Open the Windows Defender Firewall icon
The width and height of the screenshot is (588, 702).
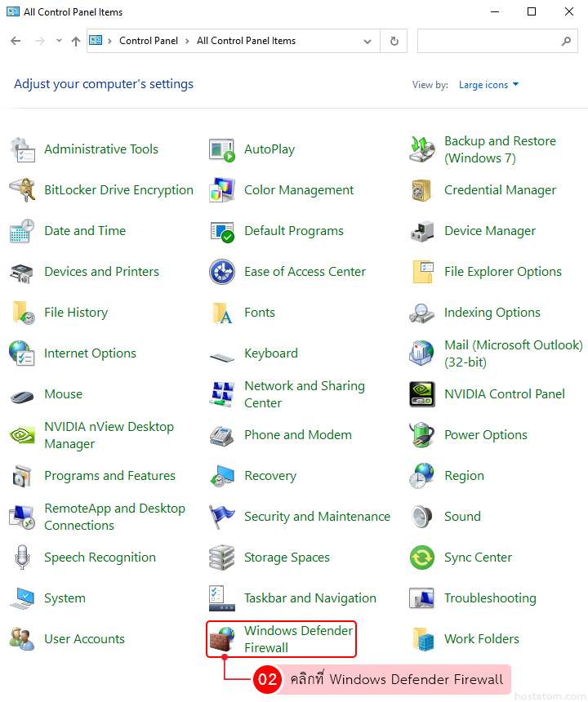[x=222, y=639]
